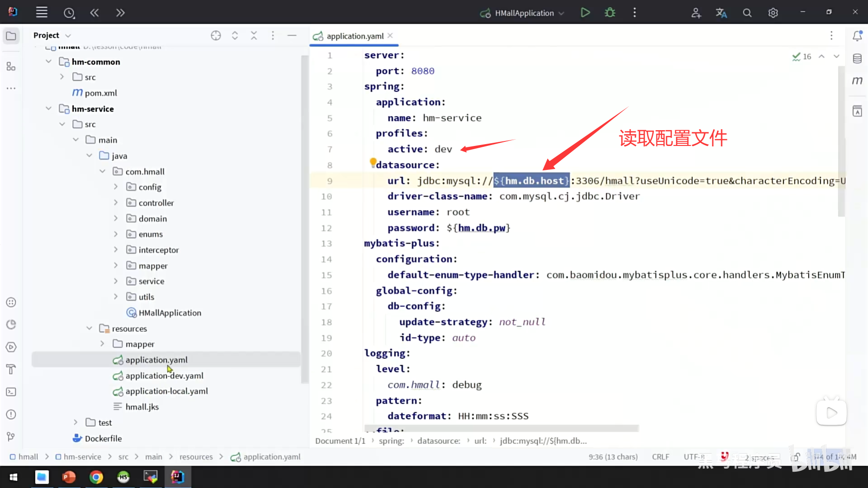Viewport: 868px width, 488px height.
Task: Click hm-service in the breadcrumb bar
Action: [82, 457]
